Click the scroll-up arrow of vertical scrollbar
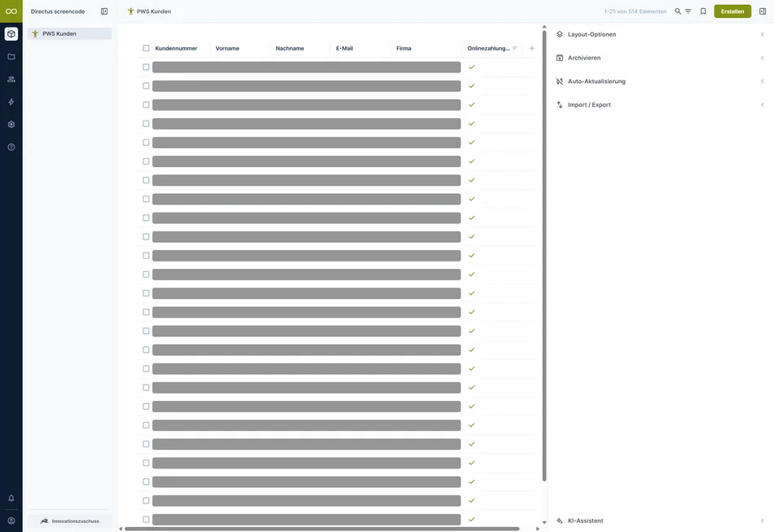 click(544, 27)
